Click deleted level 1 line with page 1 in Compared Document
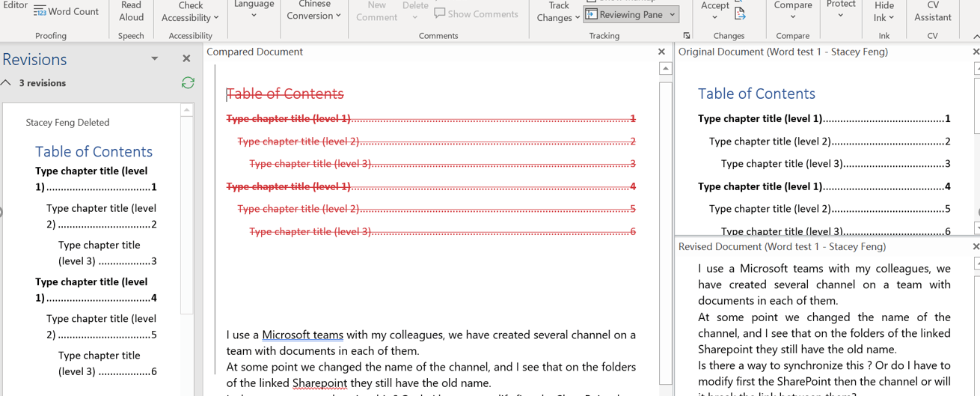Image resolution: width=980 pixels, height=396 pixels. (431, 118)
